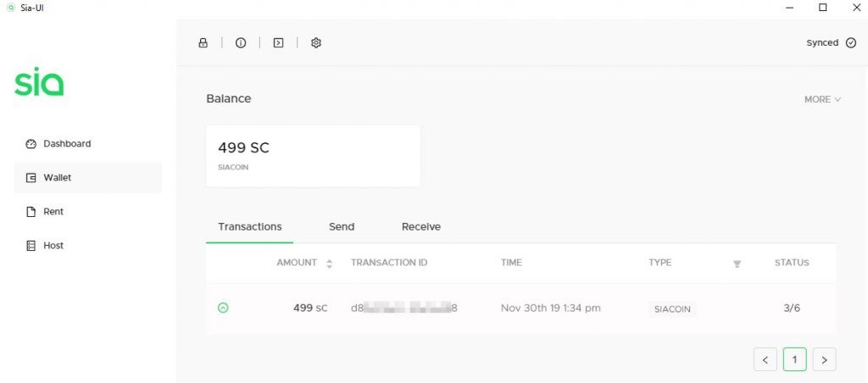Sort transactions by AMOUNT arrows
Screen dimensions: 868x383
point(330,264)
